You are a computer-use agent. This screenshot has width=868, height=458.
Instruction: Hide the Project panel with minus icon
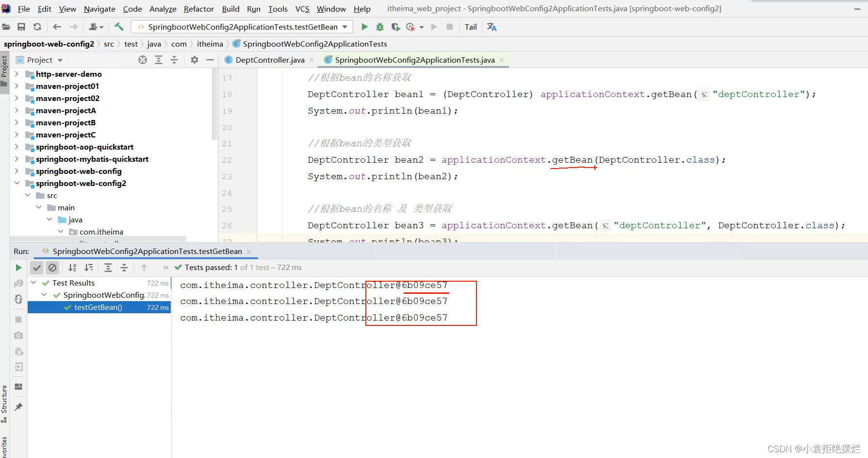tap(210, 60)
